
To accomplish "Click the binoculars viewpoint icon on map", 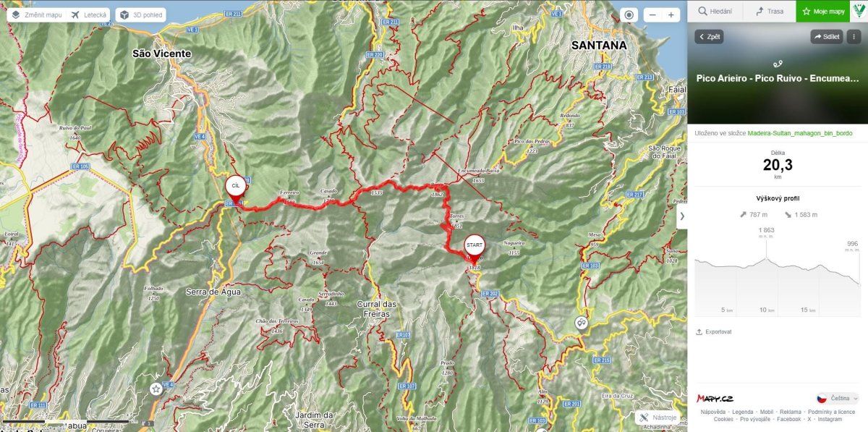I will point(581,323).
